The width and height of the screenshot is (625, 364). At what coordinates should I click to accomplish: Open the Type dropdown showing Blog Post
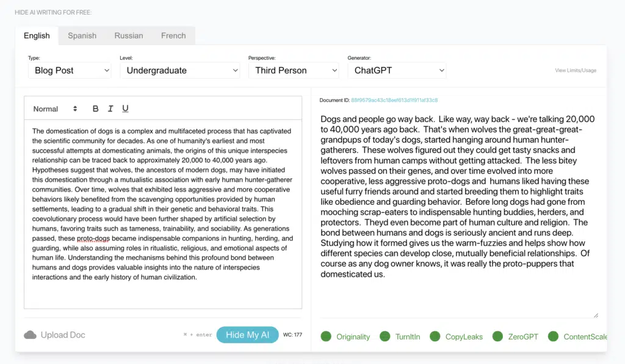tap(70, 71)
